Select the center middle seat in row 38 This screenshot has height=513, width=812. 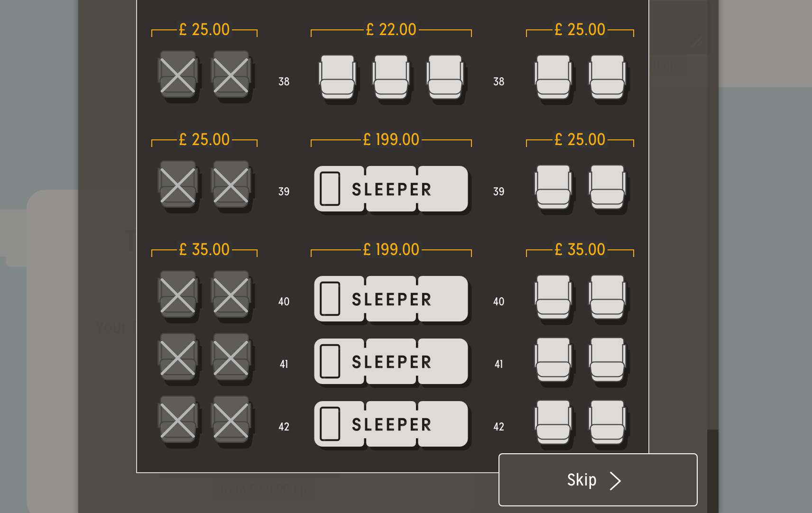click(x=391, y=77)
